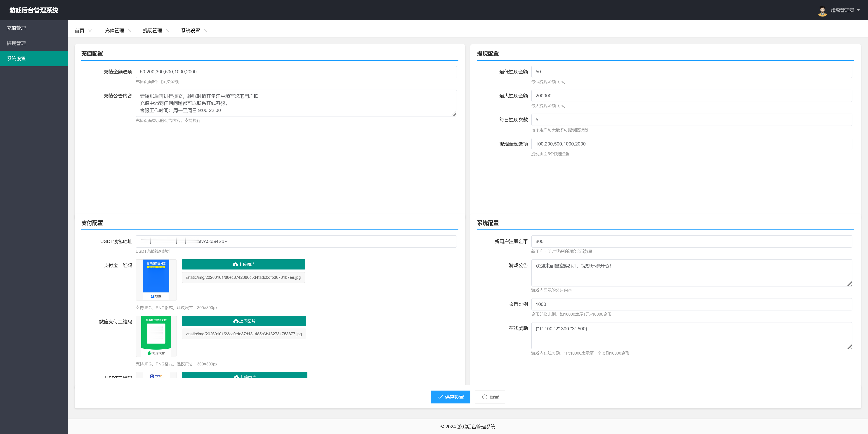Click the 最大提现金额 input field
This screenshot has height=434, width=868.
pos(691,96)
